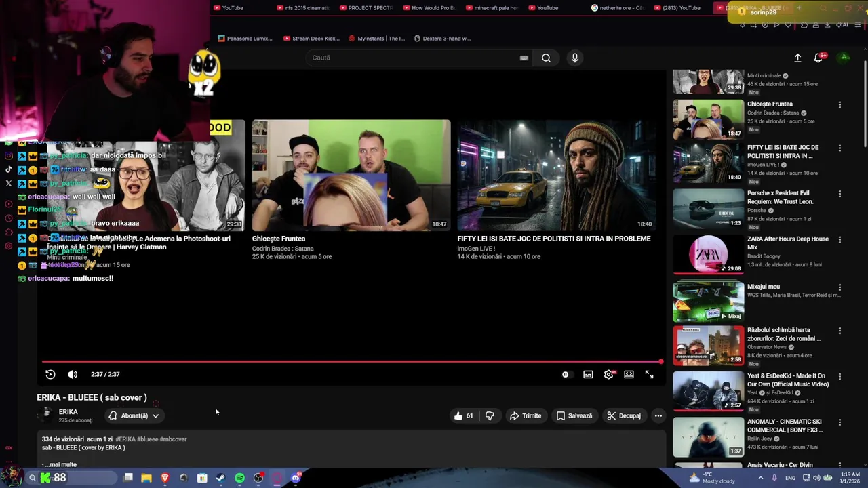Screen dimensions: 868x488
Task: Expand the description with ...mai multe
Action: tap(61, 464)
